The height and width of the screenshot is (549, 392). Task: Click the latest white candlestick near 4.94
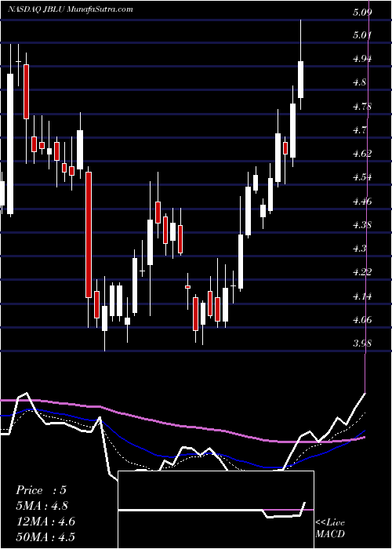300,79
